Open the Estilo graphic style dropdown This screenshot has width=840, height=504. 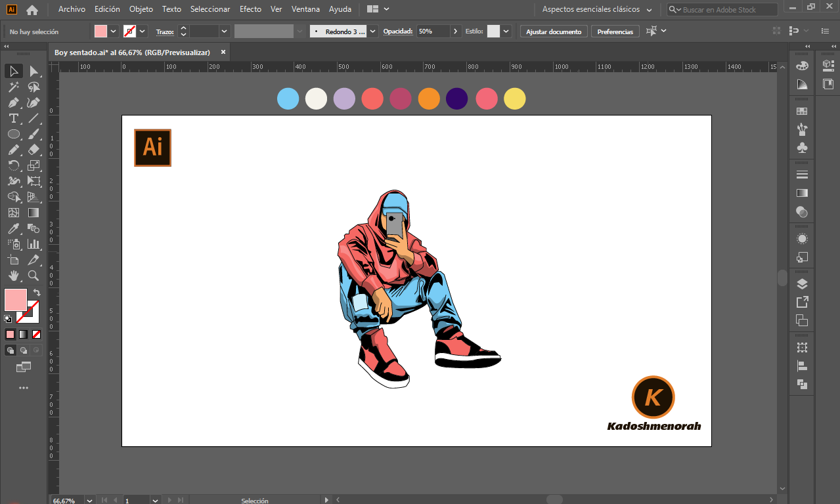506,31
